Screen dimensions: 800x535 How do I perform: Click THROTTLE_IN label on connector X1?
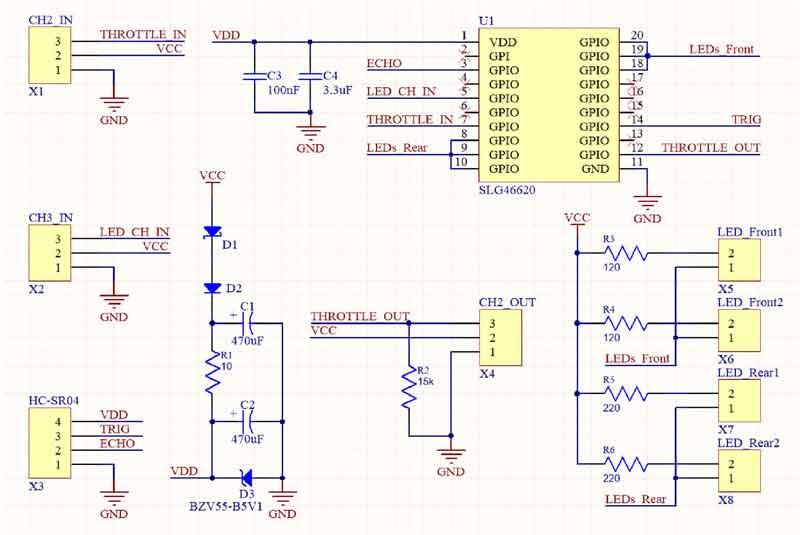pos(143,34)
